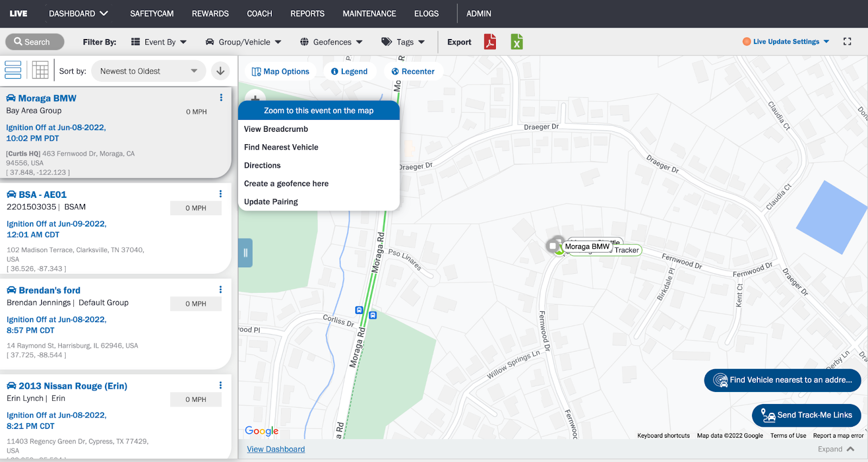Click Moraga BMW car icon in list
Screen dimensions: 868x462
pos(11,98)
